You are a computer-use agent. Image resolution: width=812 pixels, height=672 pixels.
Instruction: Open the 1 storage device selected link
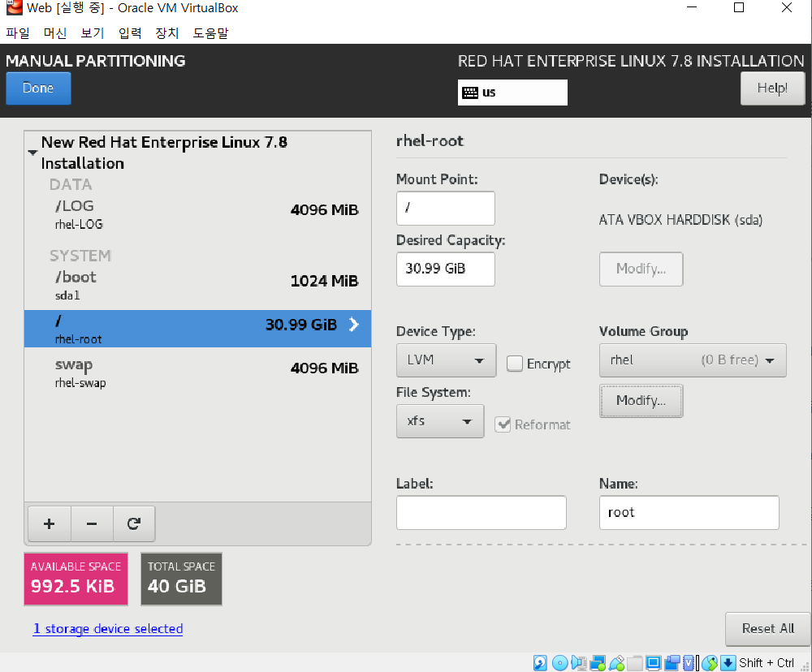(108, 628)
